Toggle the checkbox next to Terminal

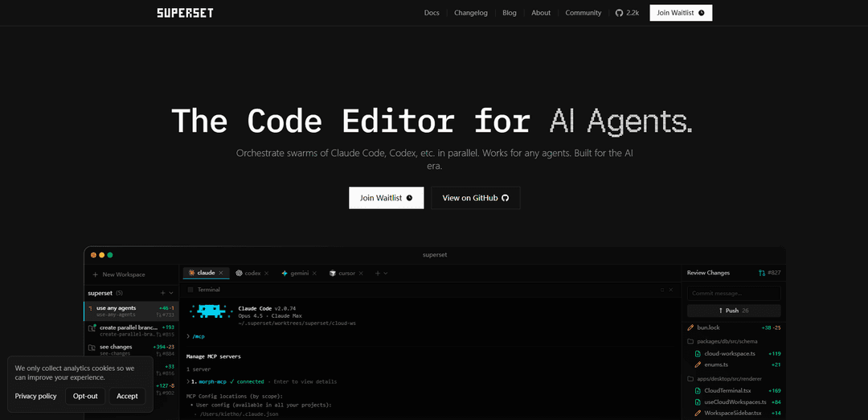click(x=190, y=290)
